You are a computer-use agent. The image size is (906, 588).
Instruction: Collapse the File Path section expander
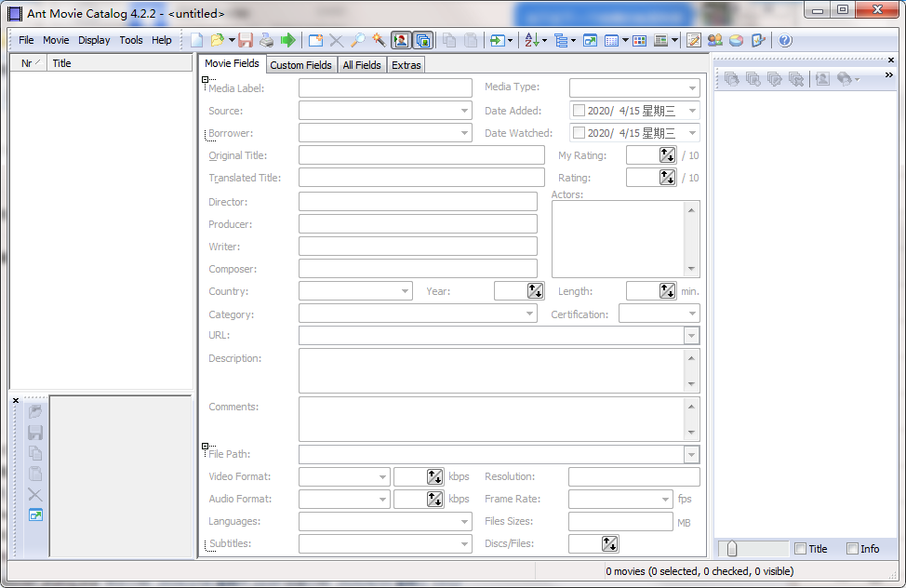point(206,447)
